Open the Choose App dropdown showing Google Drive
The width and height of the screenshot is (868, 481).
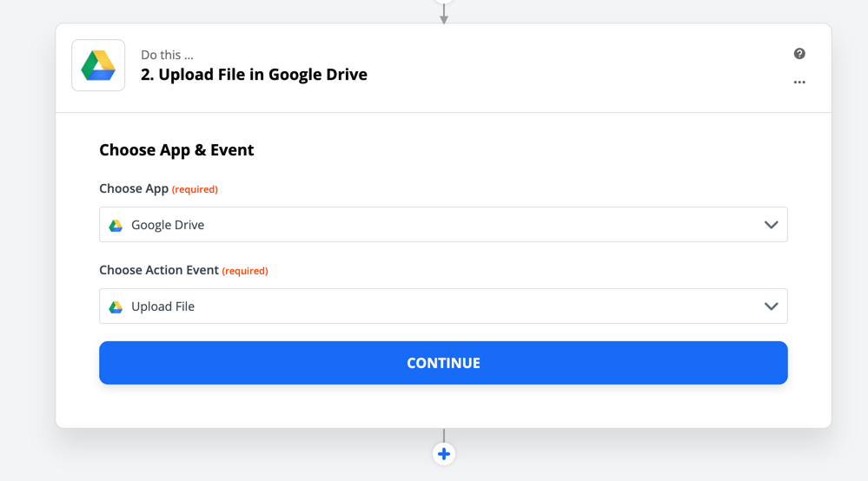pos(443,225)
